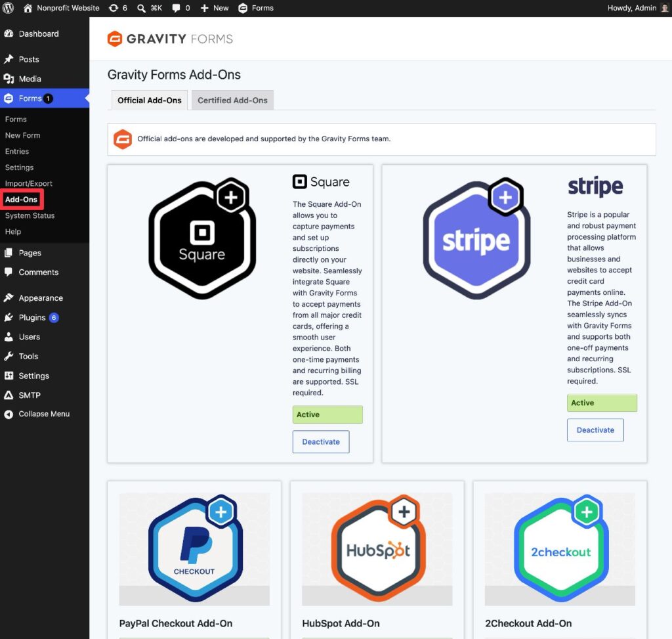This screenshot has height=639, width=672.
Task: Open comments bubble in admin bar
Action: coord(180,8)
